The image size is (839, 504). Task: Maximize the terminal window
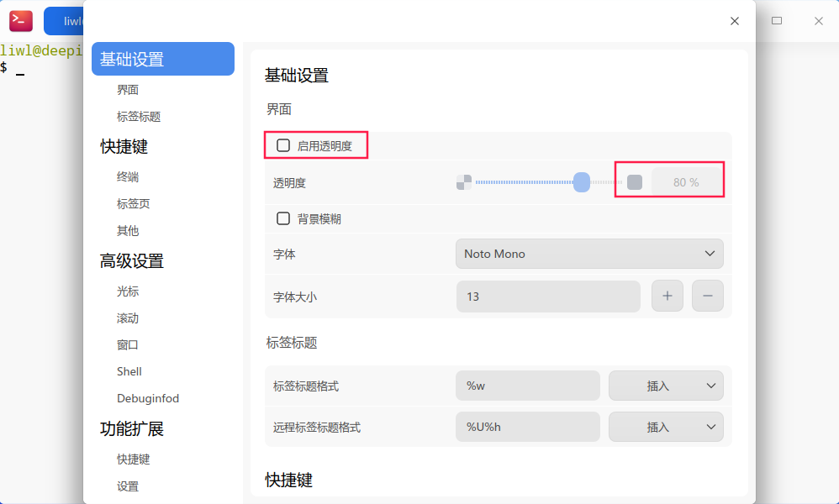(777, 21)
